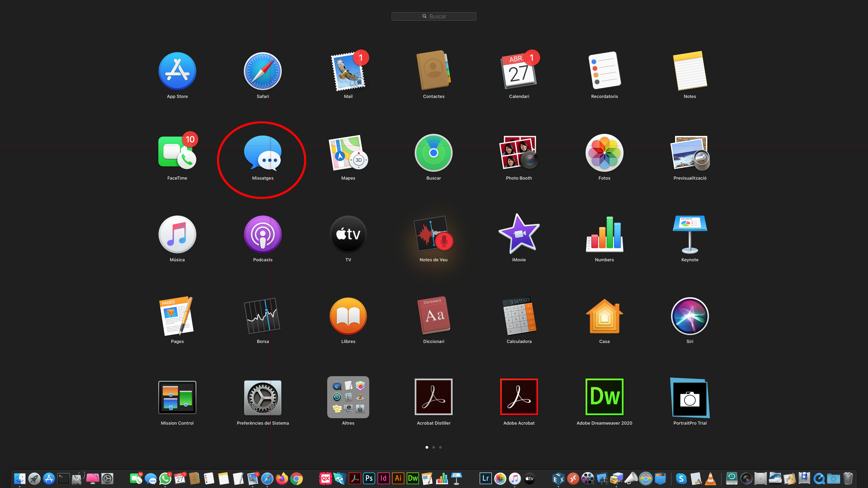Launch the Borsa stocks app
Image resolution: width=868 pixels, height=488 pixels.
(x=262, y=316)
